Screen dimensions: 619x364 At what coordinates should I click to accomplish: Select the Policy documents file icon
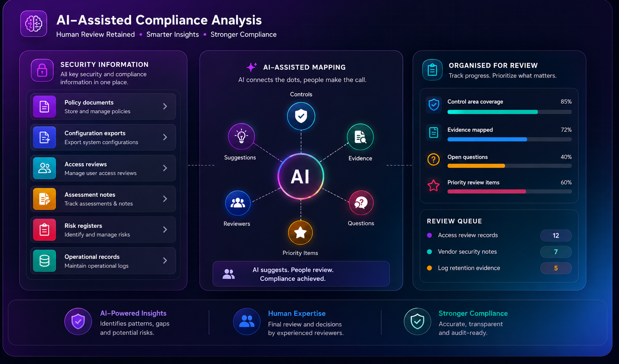coord(45,106)
